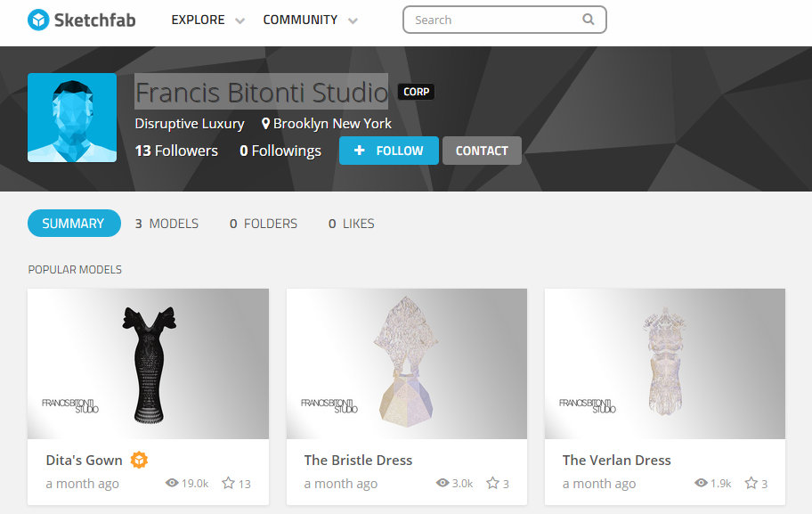Switch to the 0 LIKES tab

(x=351, y=224)
